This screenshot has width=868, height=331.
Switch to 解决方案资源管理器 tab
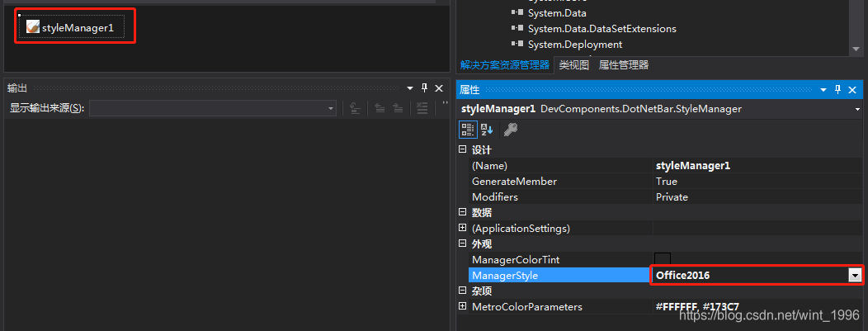504,65
